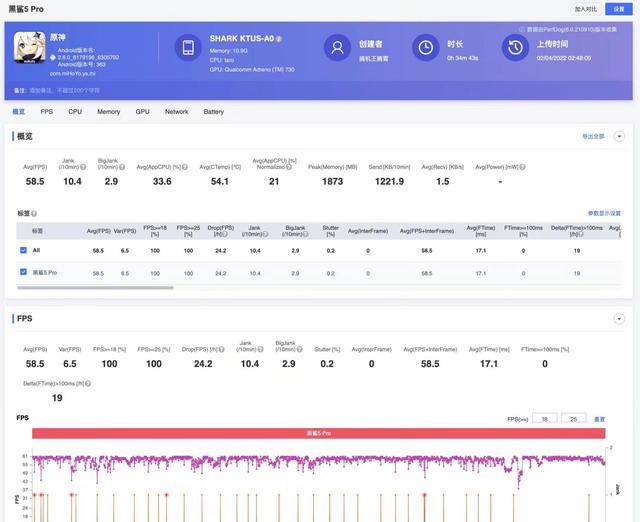Viewport: 640px width, 522px height.
Task: Click the Genshin Impact app icon thumbnail
Action: tap(30, 46)
